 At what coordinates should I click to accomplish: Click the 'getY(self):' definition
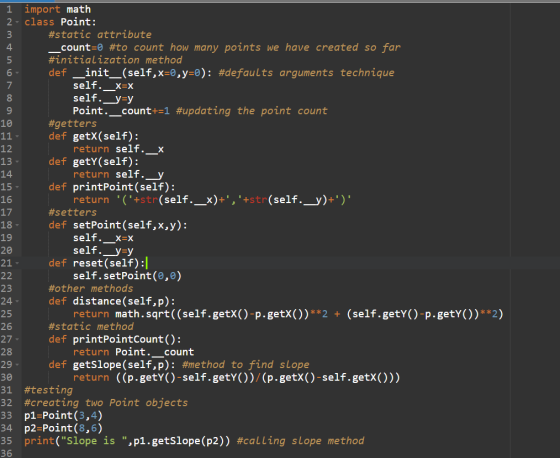106,162
